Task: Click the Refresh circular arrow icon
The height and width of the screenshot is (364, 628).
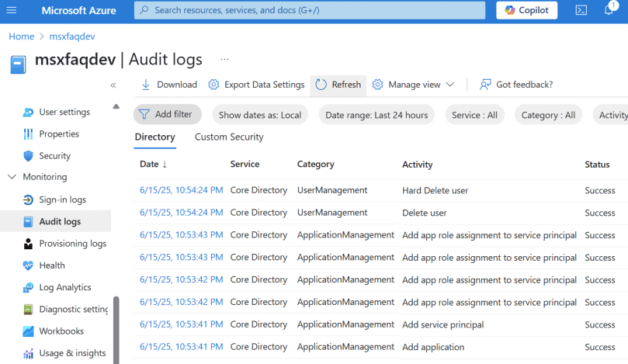Action: pyautogui.click(x=321, y=85)
